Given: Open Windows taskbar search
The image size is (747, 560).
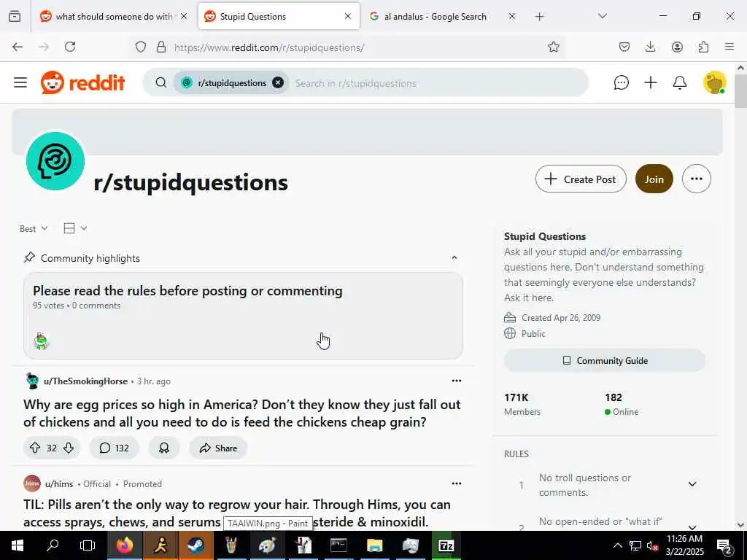Looking at the screenshot, I should tap(53, 545).
